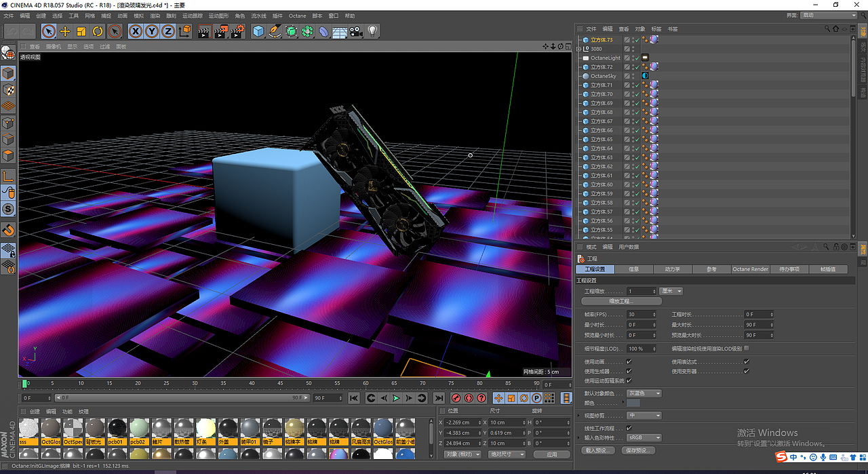Select the Move tool in top toolbar
The width and height of the screenshot is (868, 474).
pos(65,31)
